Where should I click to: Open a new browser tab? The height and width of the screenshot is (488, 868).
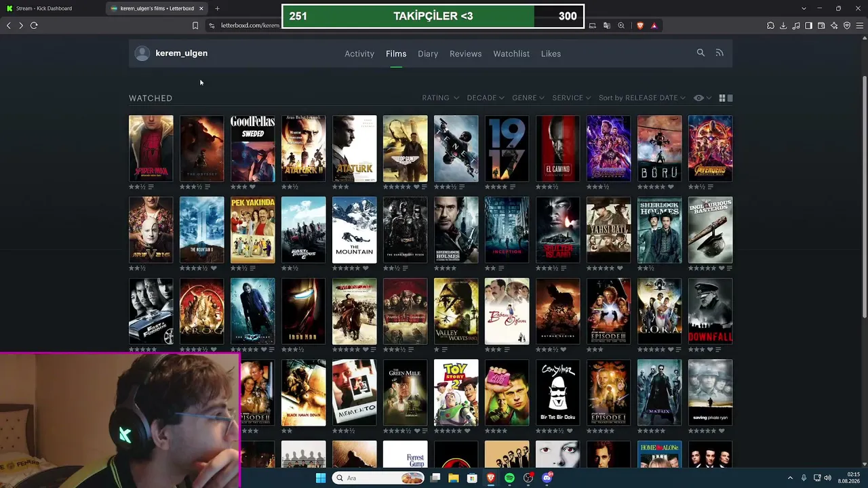pyautogui.click(x=217, y=8)
